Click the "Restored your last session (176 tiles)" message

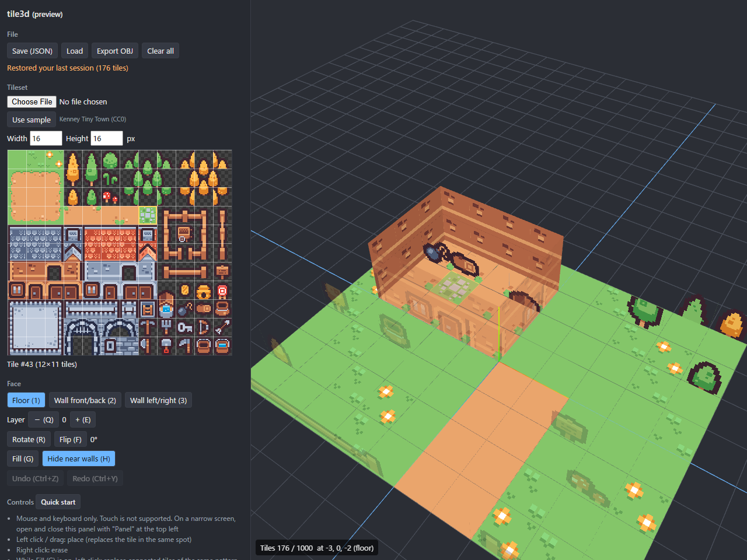click(68, 68)
